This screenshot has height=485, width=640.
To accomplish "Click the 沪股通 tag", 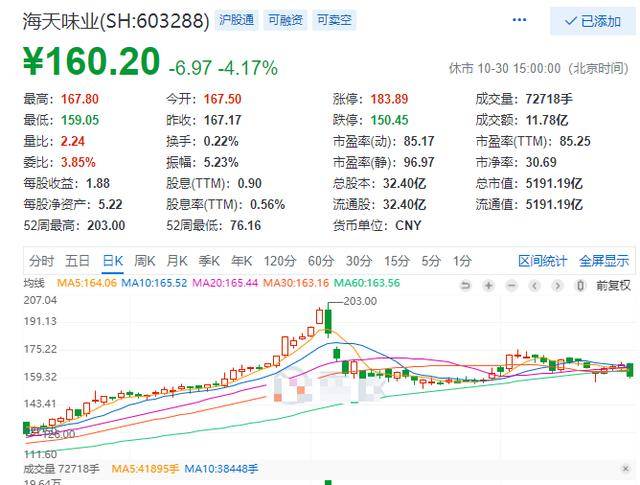I will click(236, 20).
